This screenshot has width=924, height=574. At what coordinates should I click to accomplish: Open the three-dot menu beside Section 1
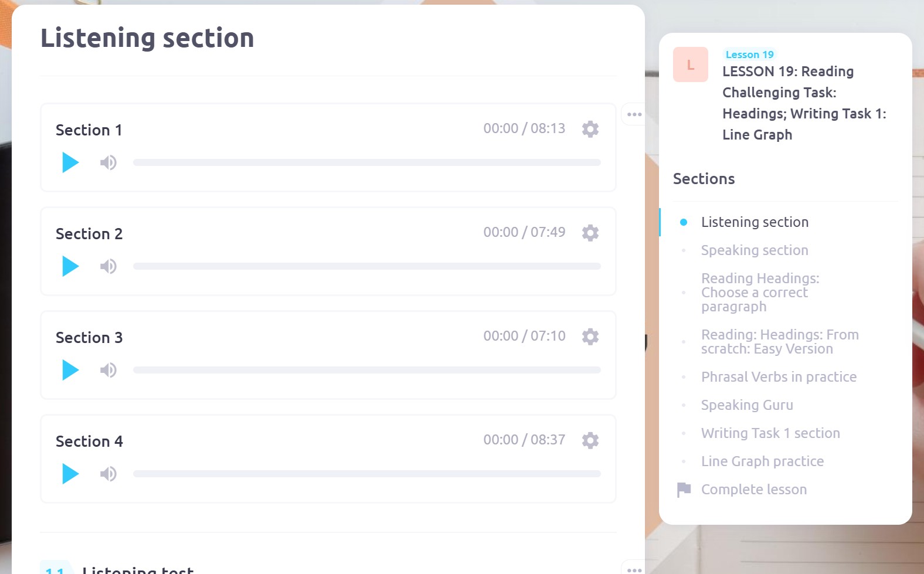point(634,114)
